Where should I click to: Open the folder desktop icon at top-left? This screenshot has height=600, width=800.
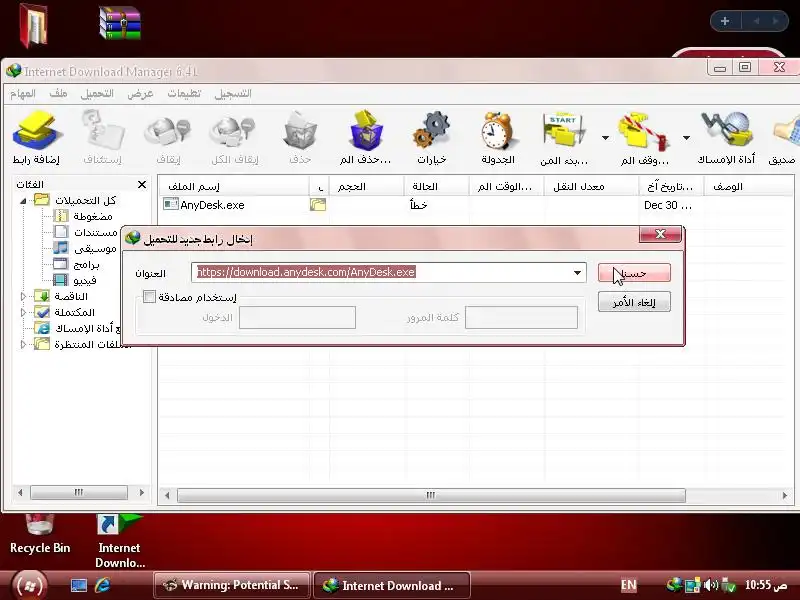pos(34,25)
